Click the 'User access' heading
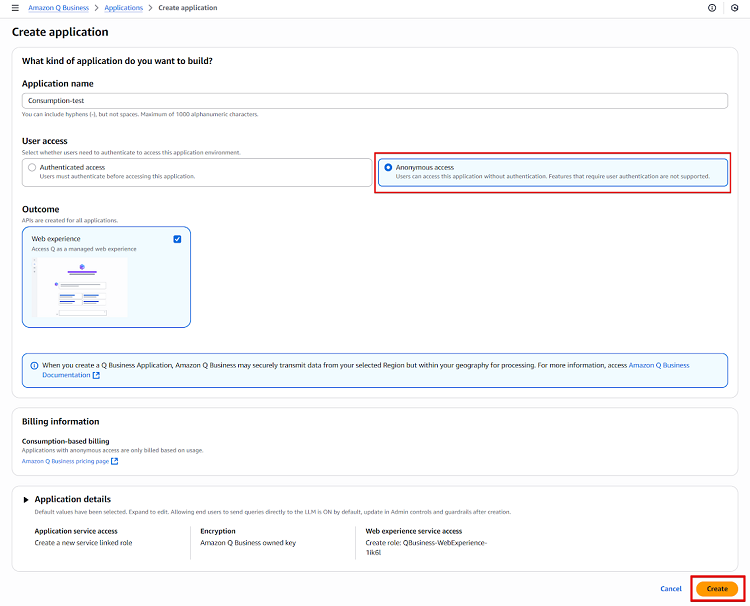 pos(44,141)
